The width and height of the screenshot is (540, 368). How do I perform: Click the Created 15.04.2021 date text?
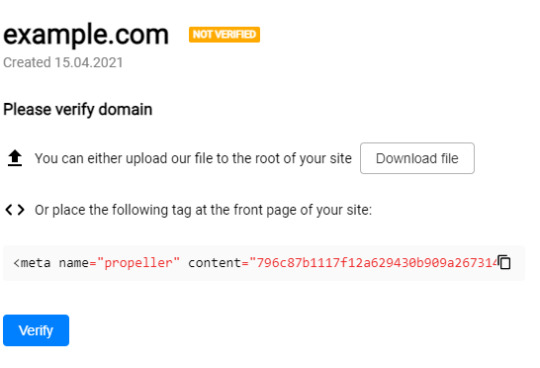point(63,63)
